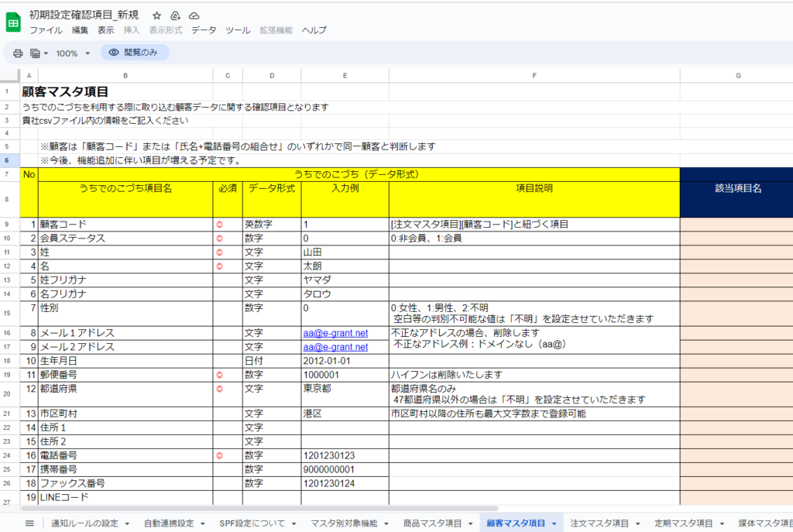Click the print icon
This screenshot has width=793, height=532.
pos(18,53)
